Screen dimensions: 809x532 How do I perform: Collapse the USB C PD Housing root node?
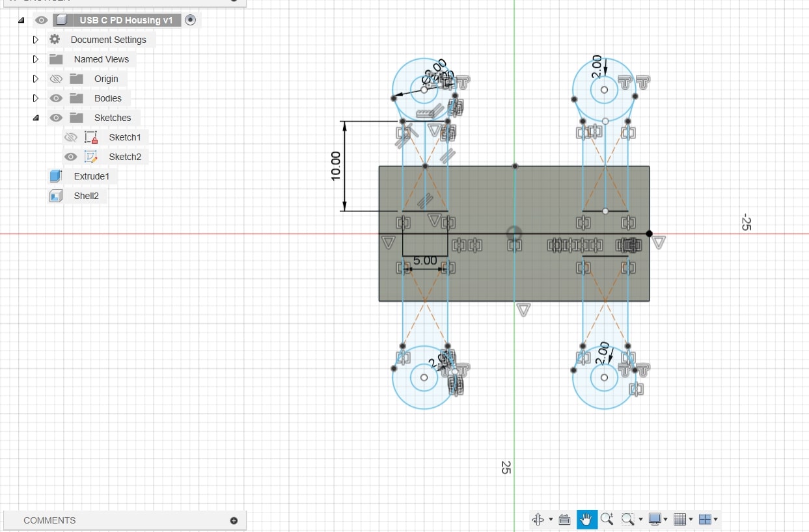coord(21,20)
